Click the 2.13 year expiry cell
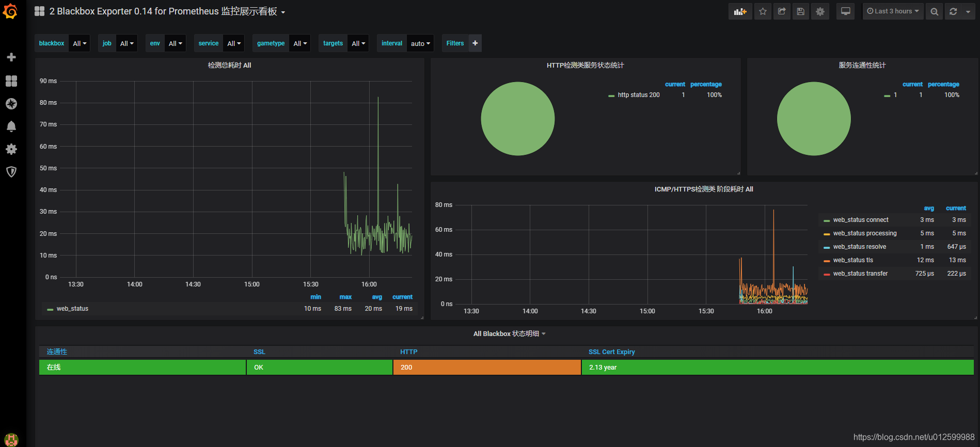The width and height of the screenshot is (980, 447). pyautogui.click(x=778, y=368)
